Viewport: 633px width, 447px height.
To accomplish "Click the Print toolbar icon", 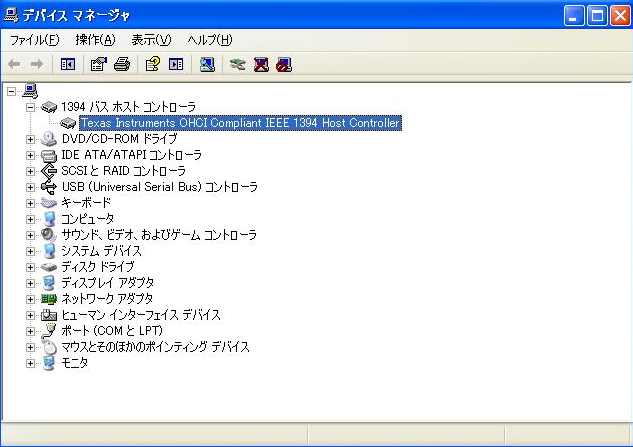I will (x=122, y=64).
